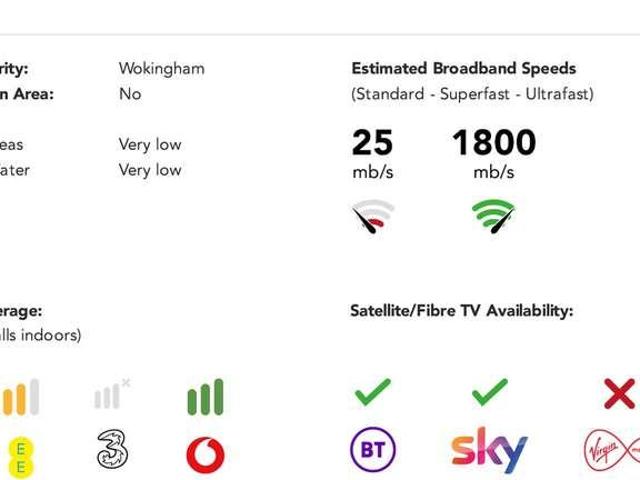Click the red standard speed gauge icon

pos(373,216)
